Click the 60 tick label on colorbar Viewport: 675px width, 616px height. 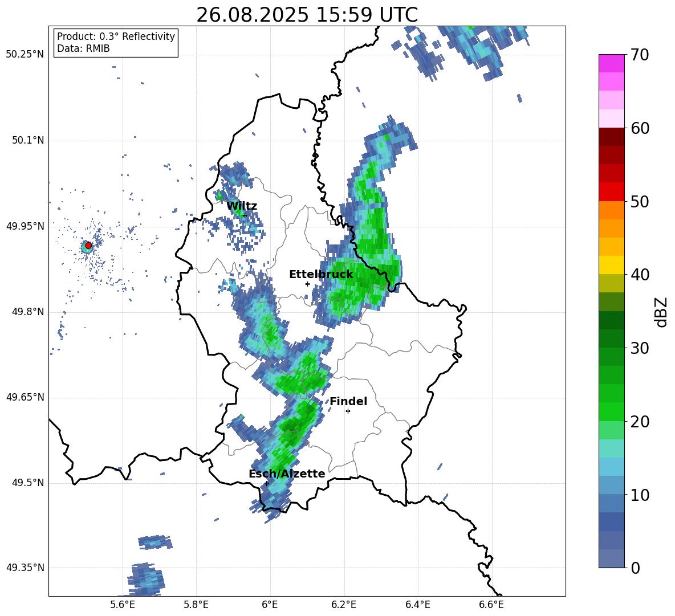640,128
